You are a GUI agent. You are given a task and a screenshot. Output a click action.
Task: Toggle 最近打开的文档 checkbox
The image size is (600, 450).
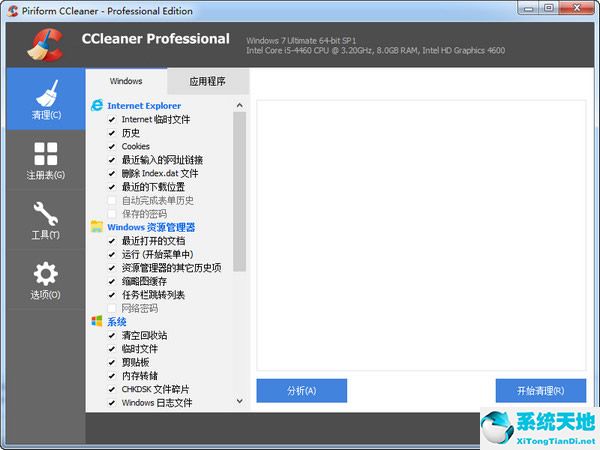tap(112, 241)
